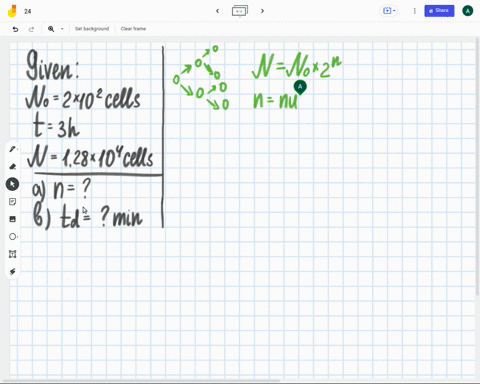Click the blue Share button
This screenshot has width=480, height=384.
point(439,11)
